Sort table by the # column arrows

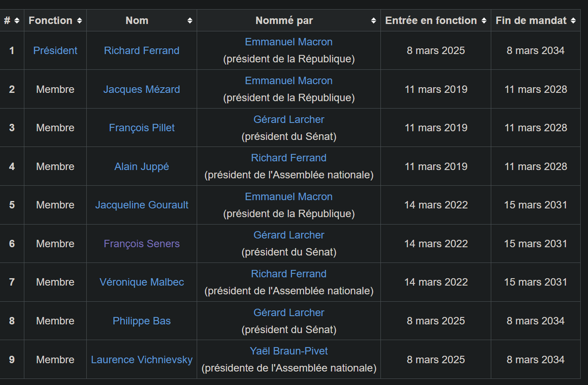17,21
